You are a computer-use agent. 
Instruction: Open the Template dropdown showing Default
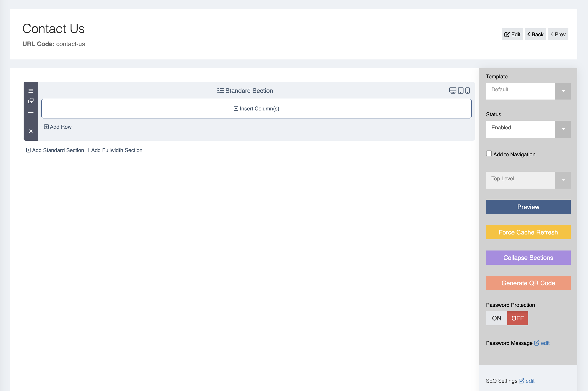[528, 91]
